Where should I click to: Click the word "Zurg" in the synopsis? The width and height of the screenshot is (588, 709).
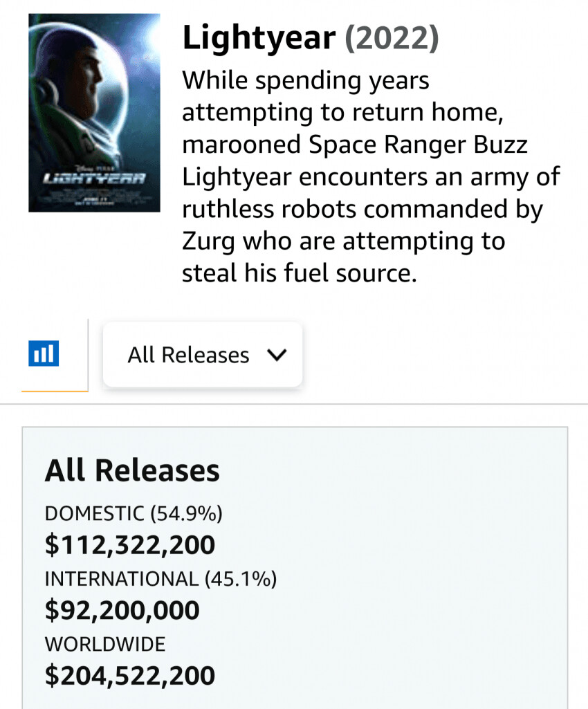coord(208,241)
